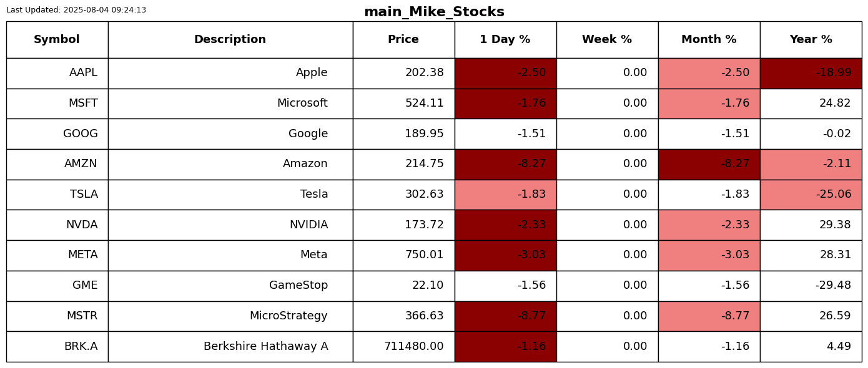The width and height of the screenshot is (868, 368).
Task: Click the Symbol column header
Action: click(x=57, y=40)
